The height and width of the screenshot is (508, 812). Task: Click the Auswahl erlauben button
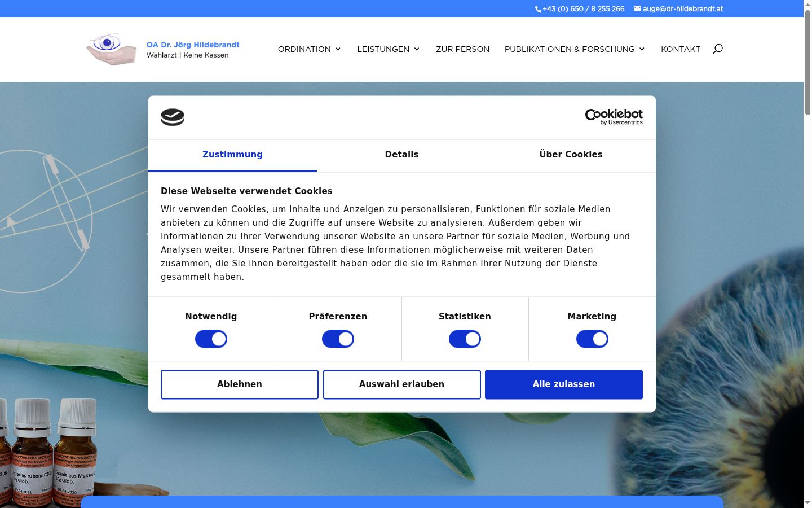pyautogui.click(x=402, y=384)
